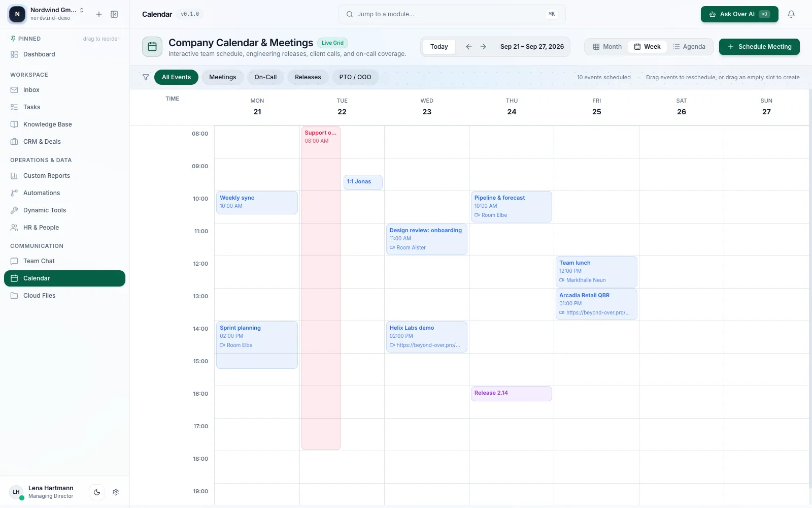
Task: Go to next week arrow
Action: pos(483,47)
